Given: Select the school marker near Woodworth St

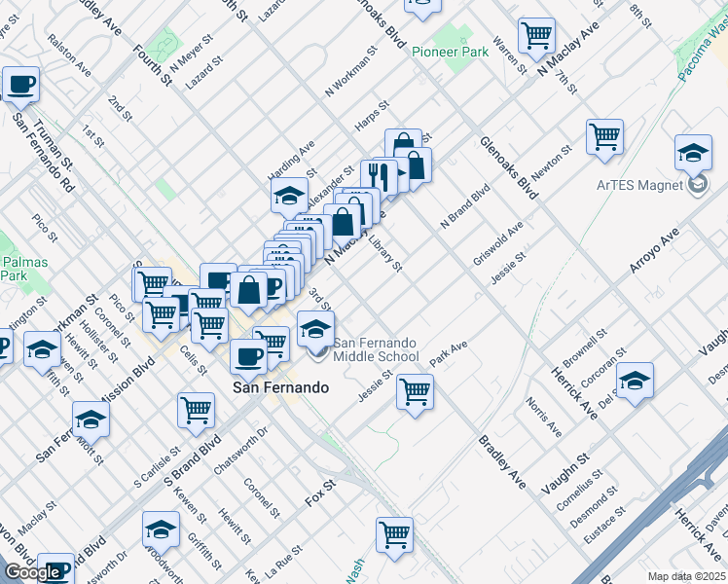Looking at the screenshot, I should (161, 530).
